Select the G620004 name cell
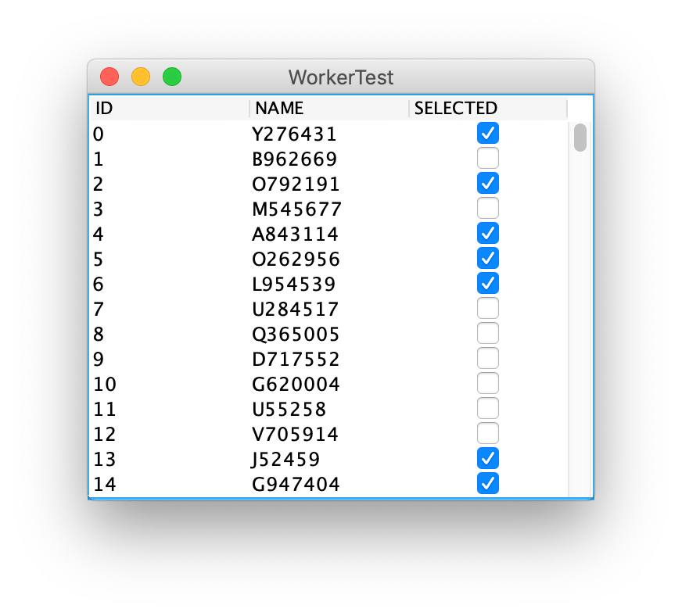This screenshot has height=616, width=682. click(x=329, y=383)
